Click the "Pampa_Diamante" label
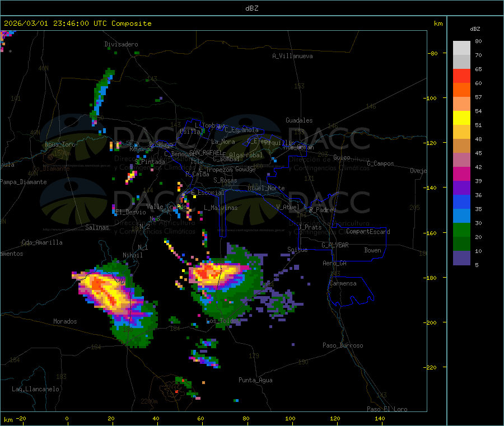The image size is (504, 426). point(24,182)
